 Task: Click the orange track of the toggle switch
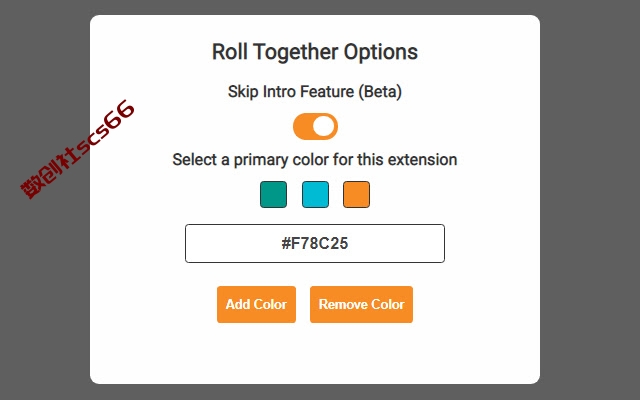click(302, 127)
